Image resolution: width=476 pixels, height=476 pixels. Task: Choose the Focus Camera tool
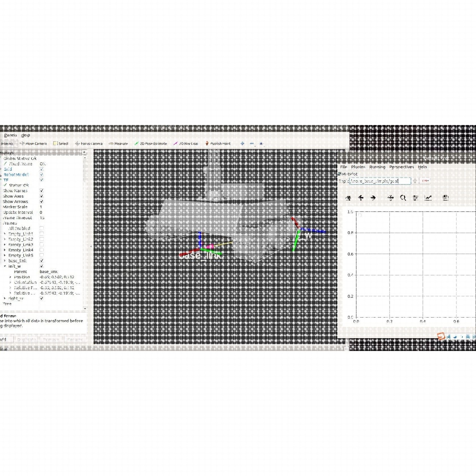click(x=88, y=143)
